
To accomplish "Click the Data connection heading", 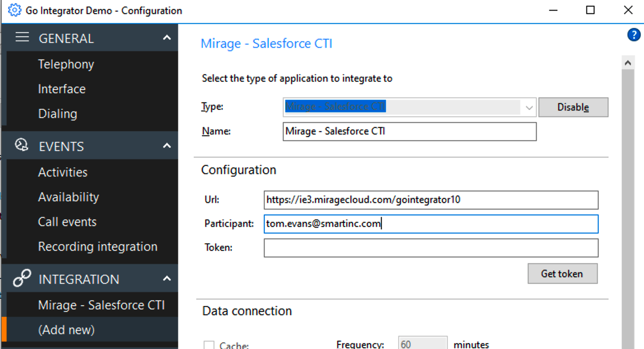I will point(247,311).
